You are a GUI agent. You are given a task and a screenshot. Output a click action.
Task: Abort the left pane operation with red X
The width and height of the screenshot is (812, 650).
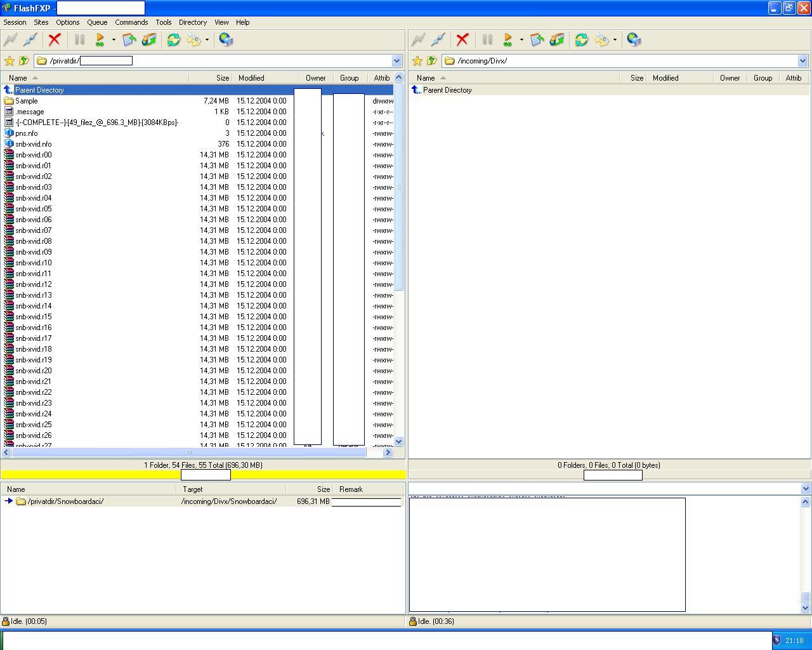[x=55, y=40]
